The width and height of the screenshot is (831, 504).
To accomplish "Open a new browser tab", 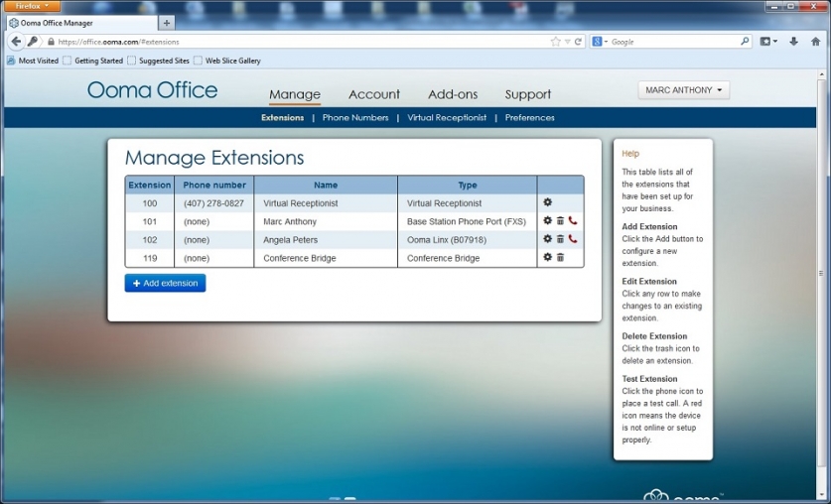I will tap(167, 23).
